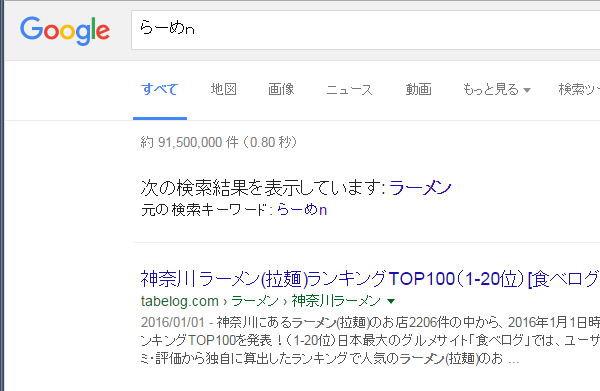Open the 検索ツール option
Viewport: 600px width, 391px height.
579,90
